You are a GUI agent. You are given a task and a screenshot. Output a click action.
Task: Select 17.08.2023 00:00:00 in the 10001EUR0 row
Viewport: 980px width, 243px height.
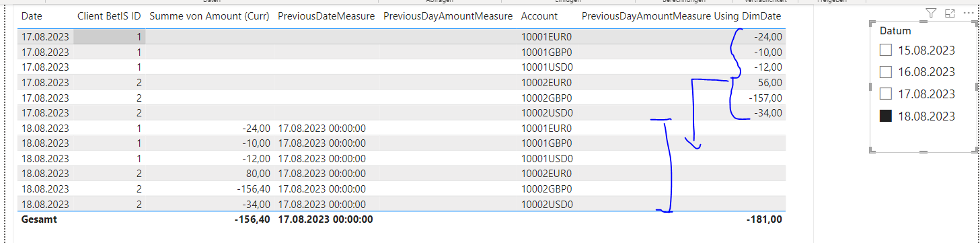click(x=322, y=128)
